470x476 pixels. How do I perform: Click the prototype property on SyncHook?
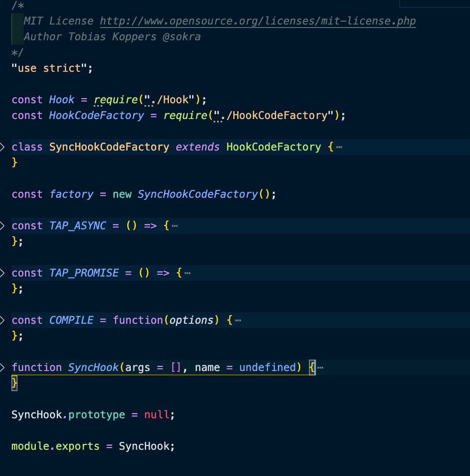[x=97, y=415]
